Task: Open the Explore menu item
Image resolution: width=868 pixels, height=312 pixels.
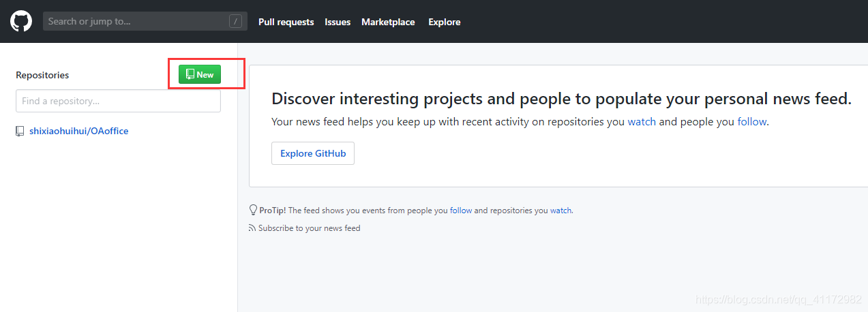Action: 445,22
